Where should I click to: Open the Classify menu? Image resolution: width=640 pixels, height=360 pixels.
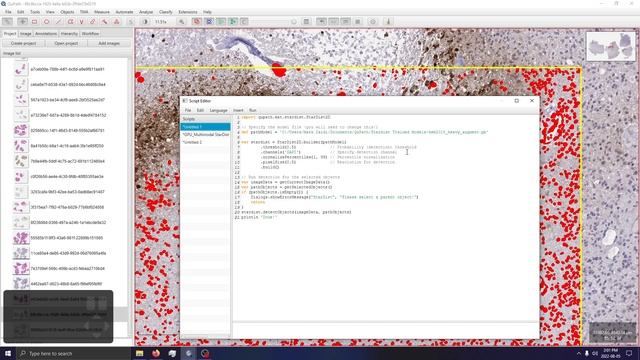coord(165,12)
